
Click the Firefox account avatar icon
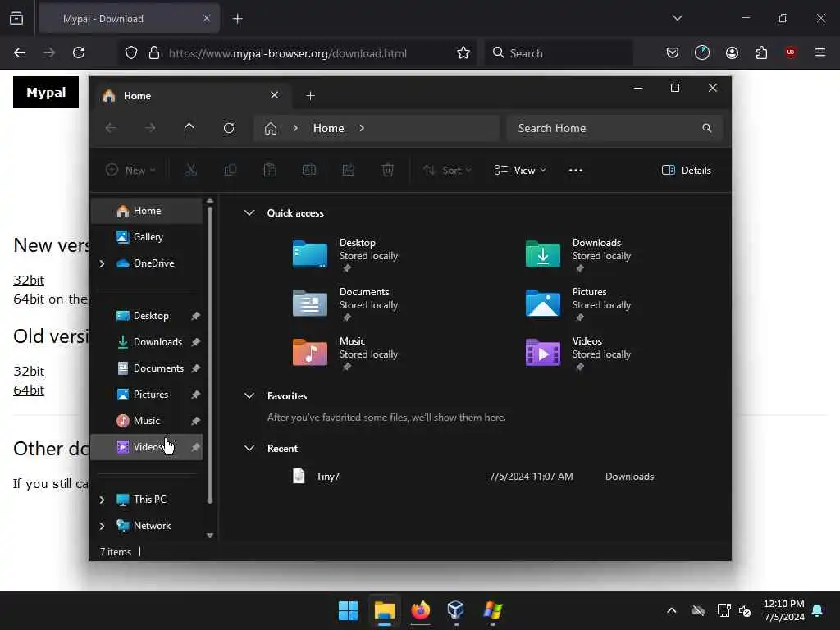(x=732, y=52)
